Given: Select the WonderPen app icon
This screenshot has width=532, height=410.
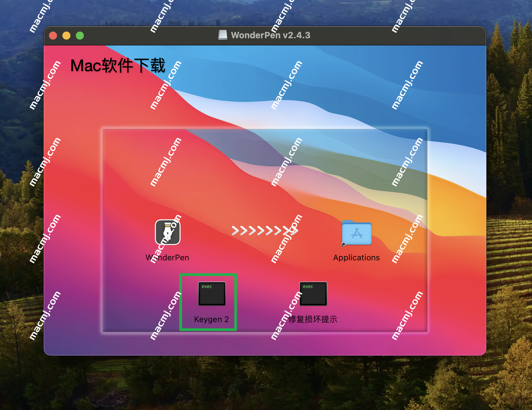Looking at the screenshot, I should point(168,232).
